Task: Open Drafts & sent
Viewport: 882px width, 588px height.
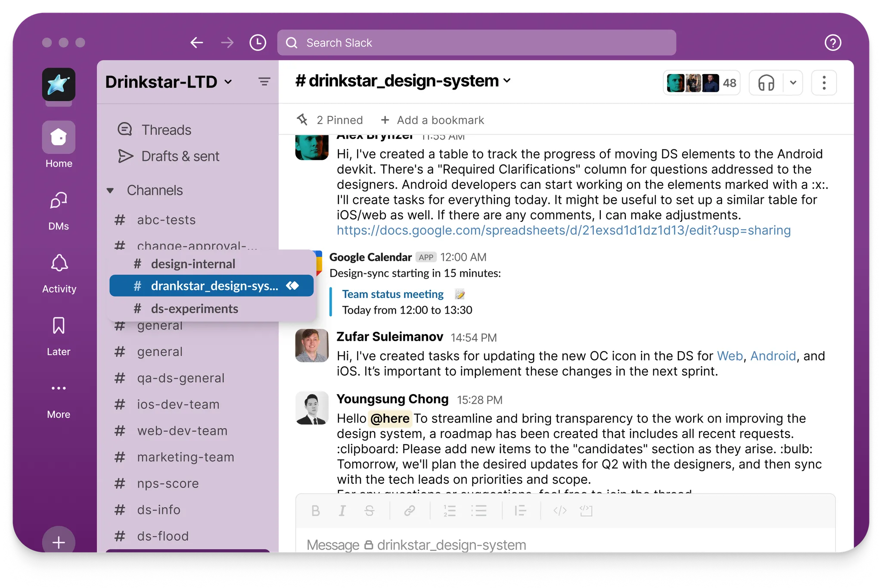Action: (x=168, y=156)
